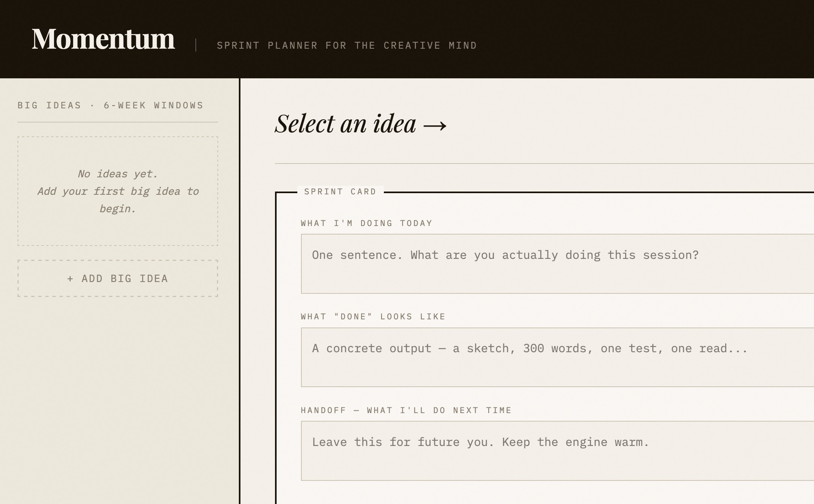
Task: Focus the What done looks like textarea
Action: pos(557,357)
